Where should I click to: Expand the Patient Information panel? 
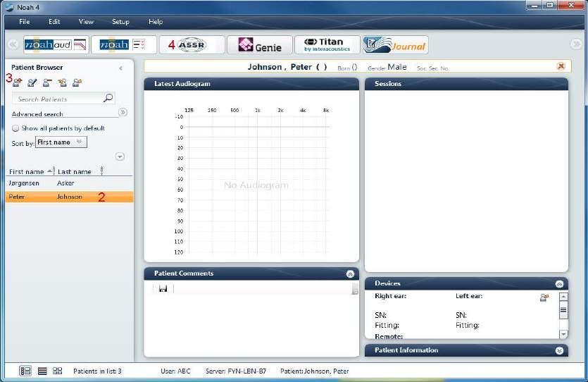tap(559, 350)
